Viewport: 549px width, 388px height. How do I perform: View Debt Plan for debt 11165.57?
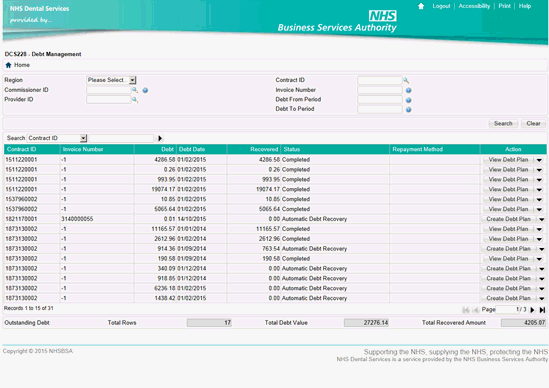tap(508, 229)
